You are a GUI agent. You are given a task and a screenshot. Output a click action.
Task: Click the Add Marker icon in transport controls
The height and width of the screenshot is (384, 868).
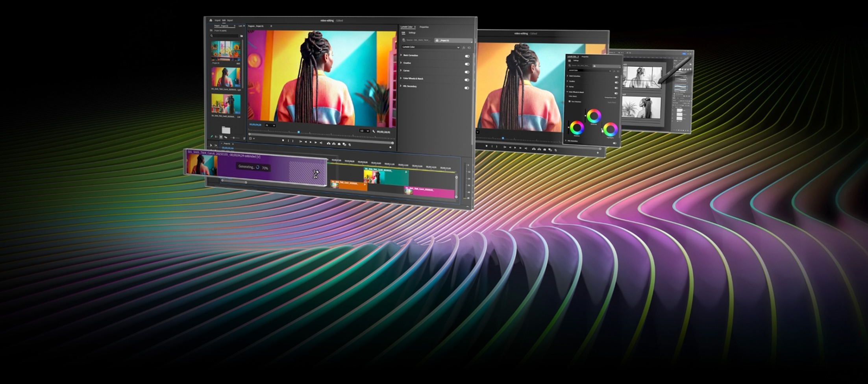click(x=283, y=141)
